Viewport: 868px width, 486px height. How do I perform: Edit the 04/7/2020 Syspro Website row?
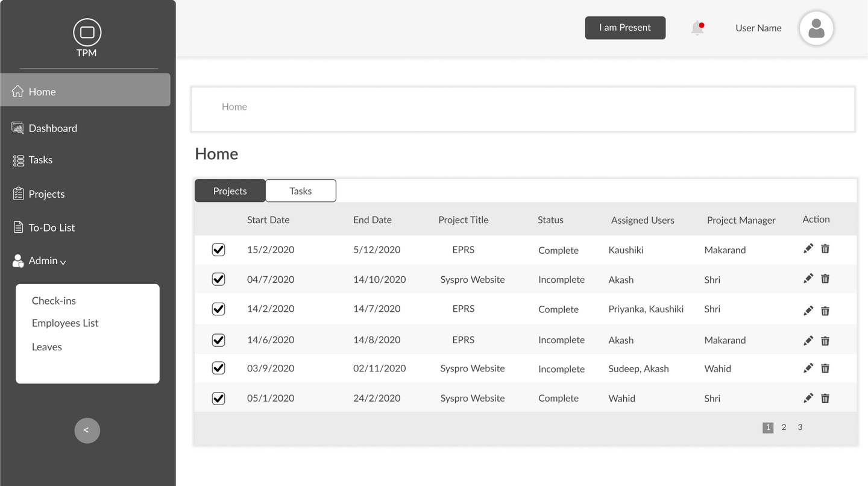[x=808, y=278]
